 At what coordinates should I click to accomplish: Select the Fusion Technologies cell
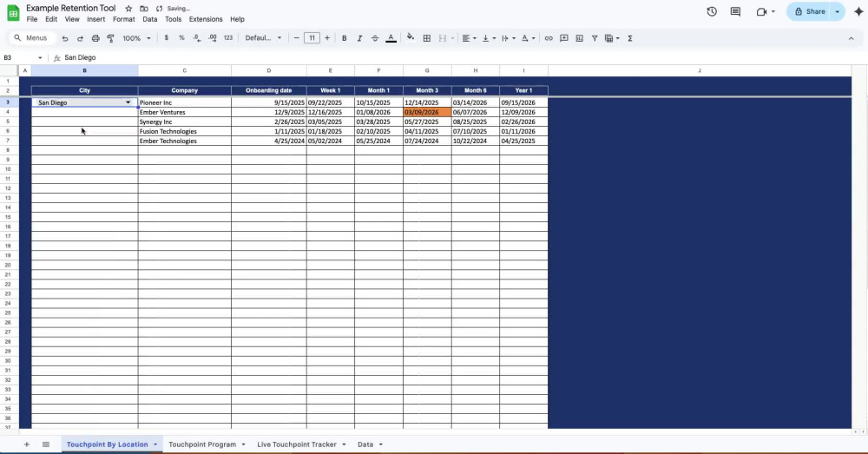184,131
